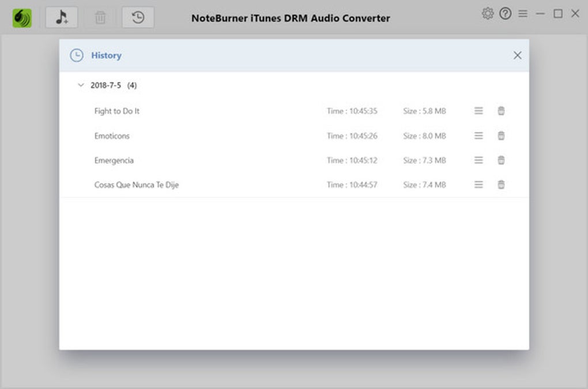Click the History panel title text
Image resolution: width=588 pixels, height=389 pixels.
pos(107,55)
